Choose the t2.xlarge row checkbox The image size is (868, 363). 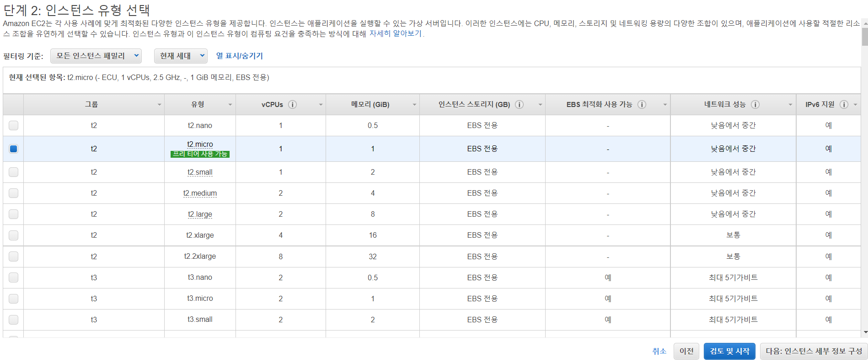click(14, 235)
